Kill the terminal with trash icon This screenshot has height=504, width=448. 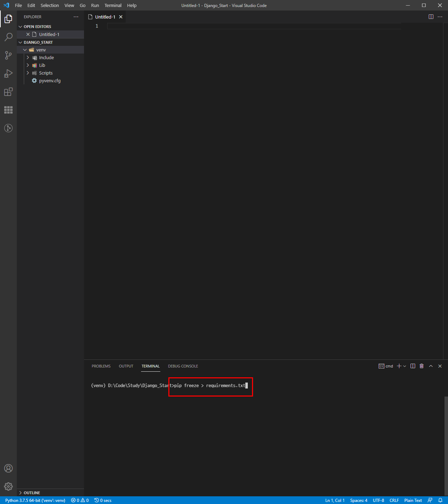pyautogui.click(x=422, y=366)
